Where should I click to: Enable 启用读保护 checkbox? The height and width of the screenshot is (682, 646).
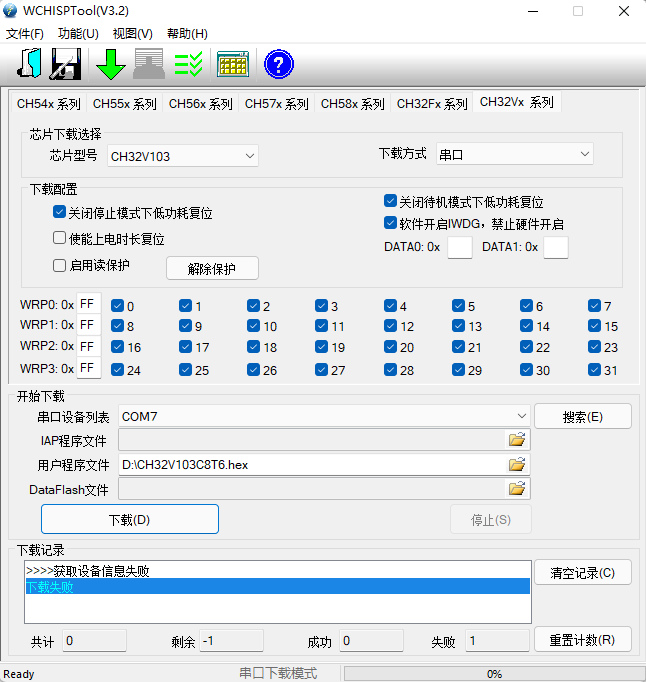tap(59, 265)
